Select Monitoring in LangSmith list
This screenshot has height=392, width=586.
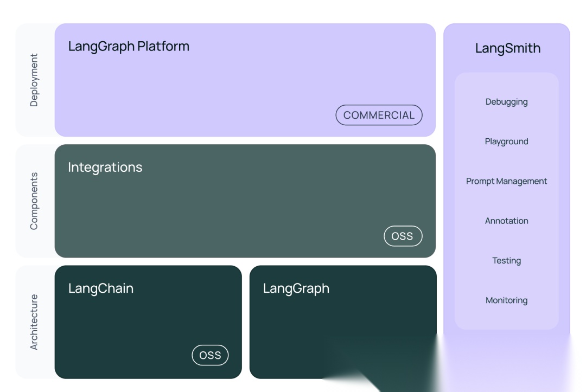tap(506, 300)
